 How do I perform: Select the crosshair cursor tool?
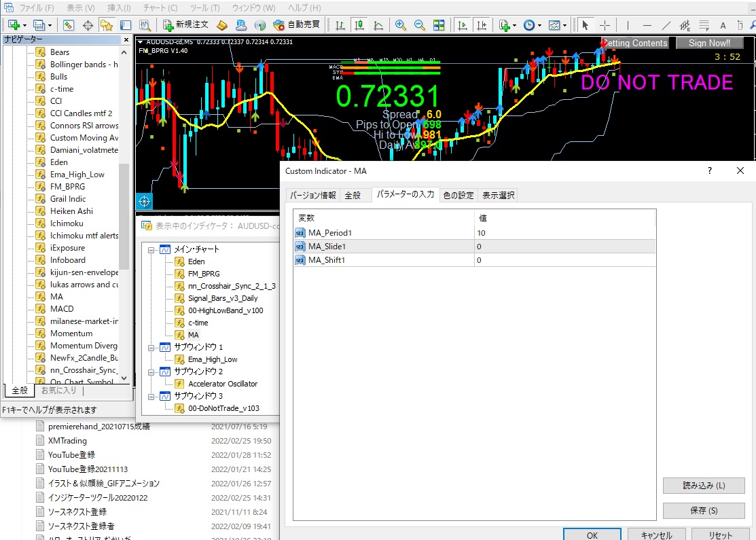tap(605, 25)
